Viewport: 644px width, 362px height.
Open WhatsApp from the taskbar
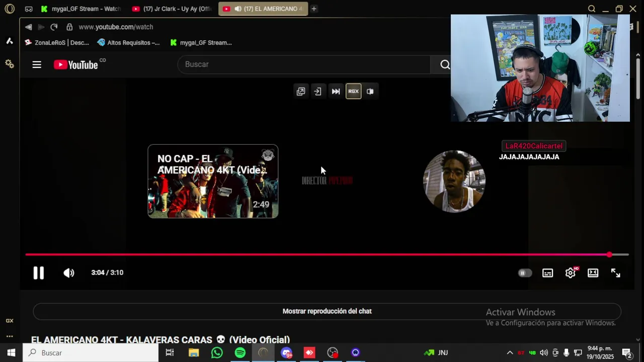point(217,352)
